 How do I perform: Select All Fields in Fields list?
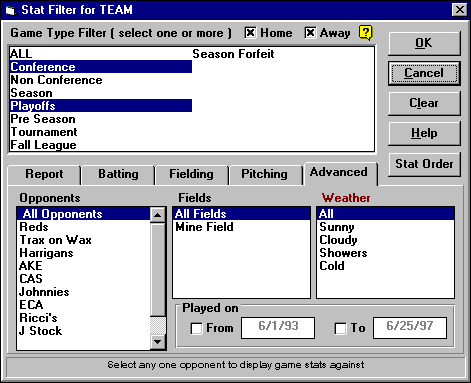point(241,214)
